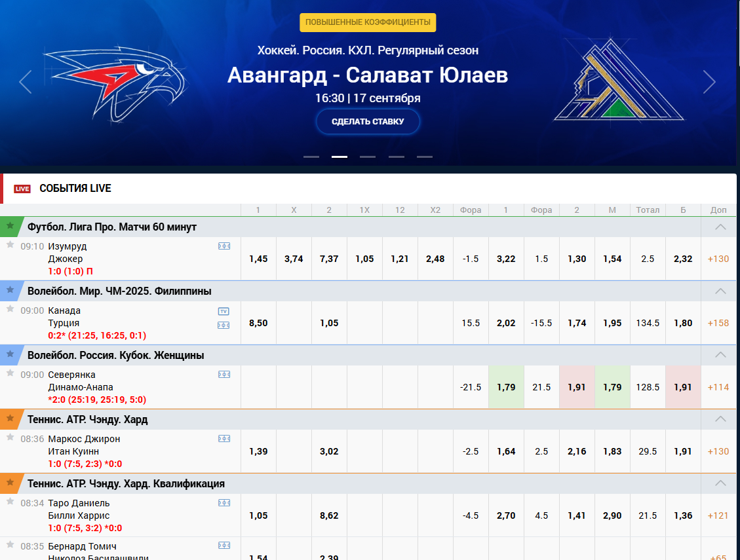Pick double chance 1X odds 1,05 for Изумруд
This screenshot has height=560, width=740.
click(x=364, y=259)
